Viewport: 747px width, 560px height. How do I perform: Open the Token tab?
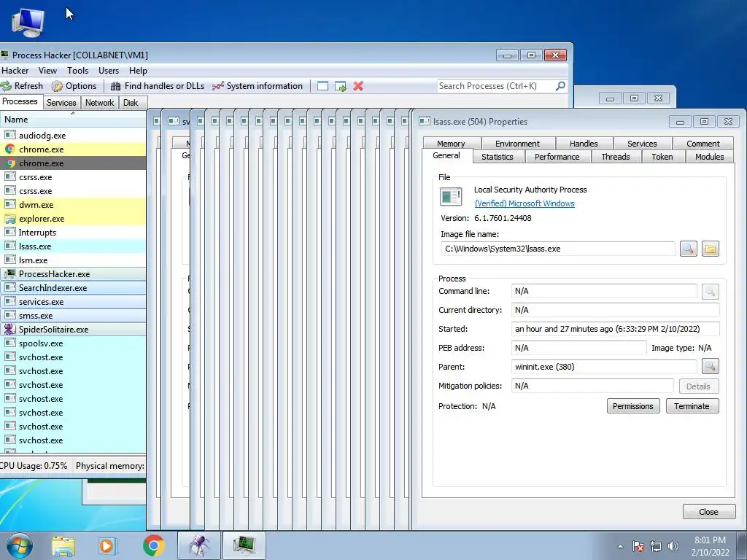coord(662,157)
